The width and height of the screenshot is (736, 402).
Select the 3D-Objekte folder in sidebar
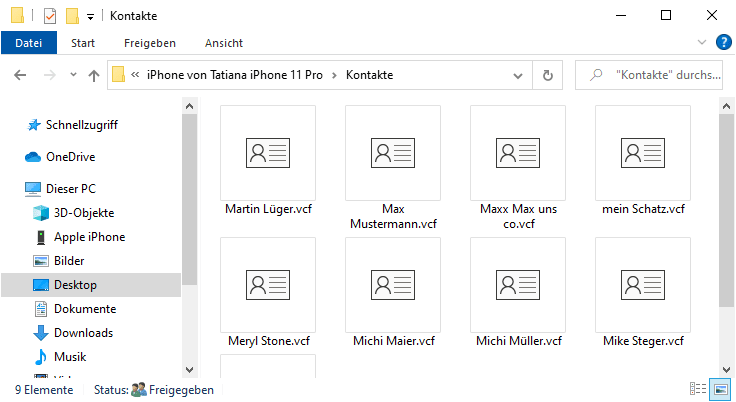[x=83, y=213]
